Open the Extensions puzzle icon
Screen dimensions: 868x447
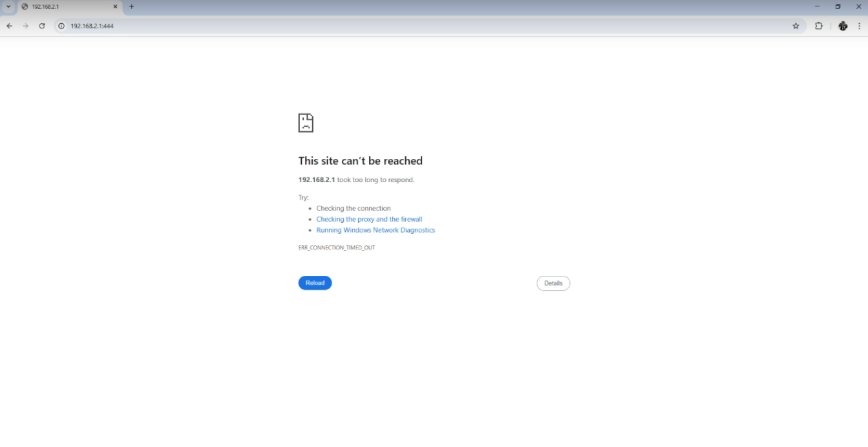pos(819,26)
